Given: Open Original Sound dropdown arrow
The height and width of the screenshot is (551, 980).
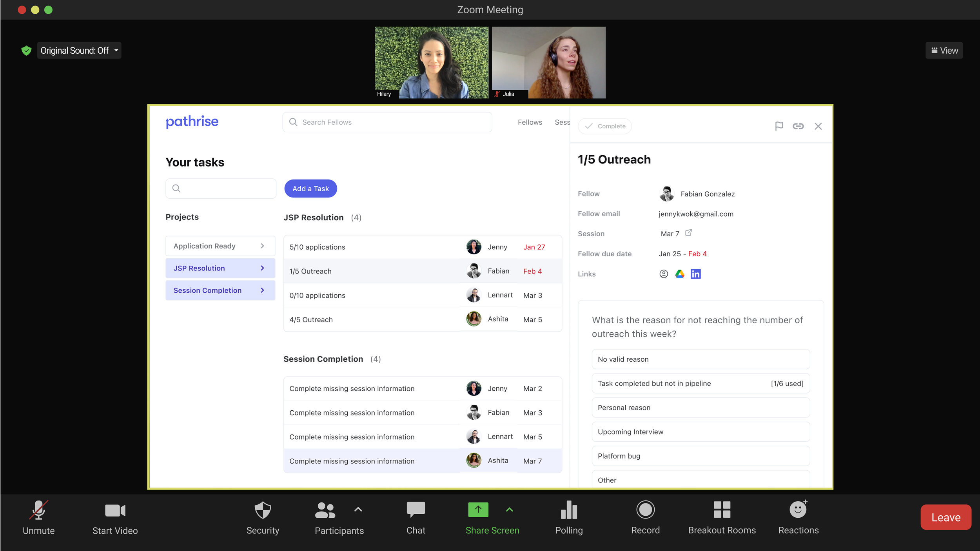Looking at the screenshot, I should (116, 51).
